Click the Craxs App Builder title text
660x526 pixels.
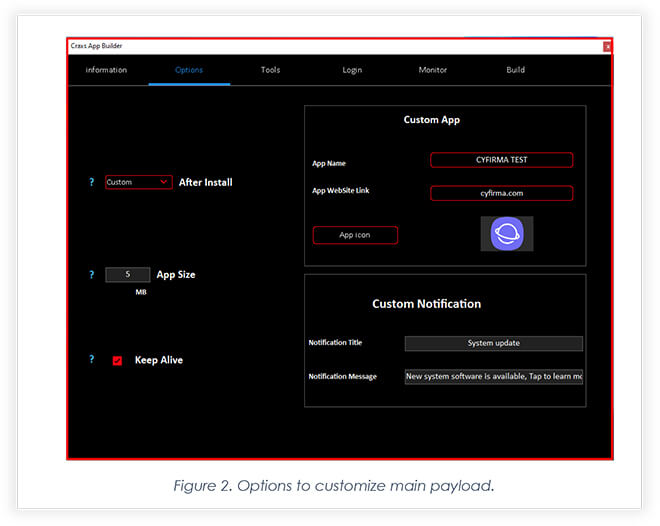(x=96, y=46)
